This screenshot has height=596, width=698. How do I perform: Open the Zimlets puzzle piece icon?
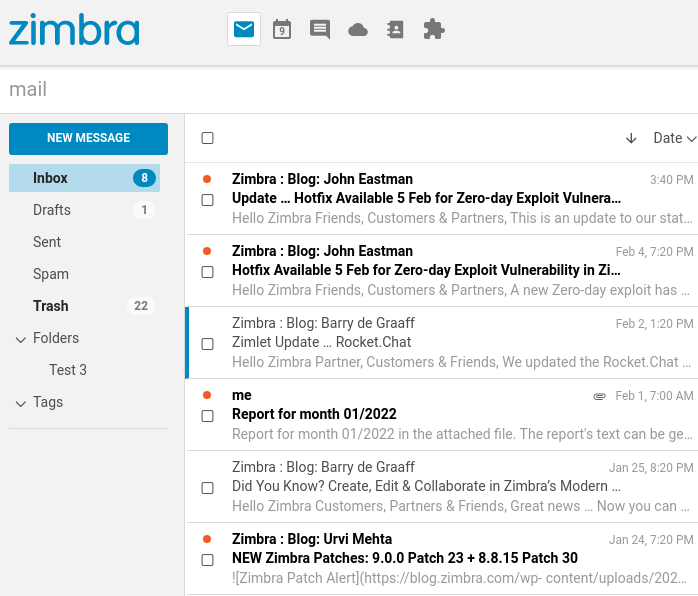pos(434,29)
